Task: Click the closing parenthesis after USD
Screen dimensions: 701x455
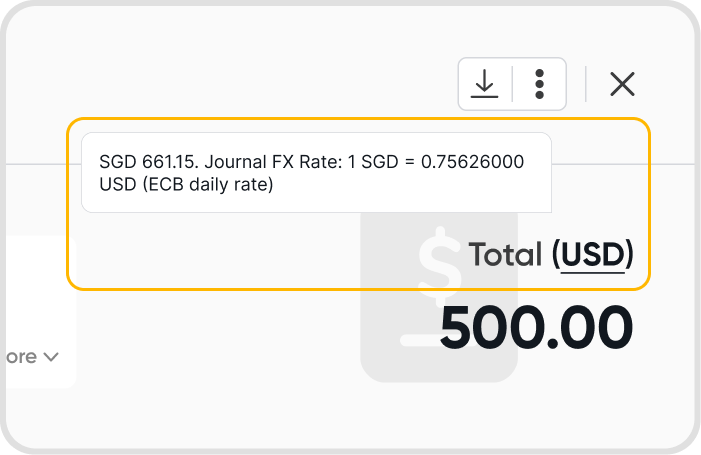Action: pos(629,254)
